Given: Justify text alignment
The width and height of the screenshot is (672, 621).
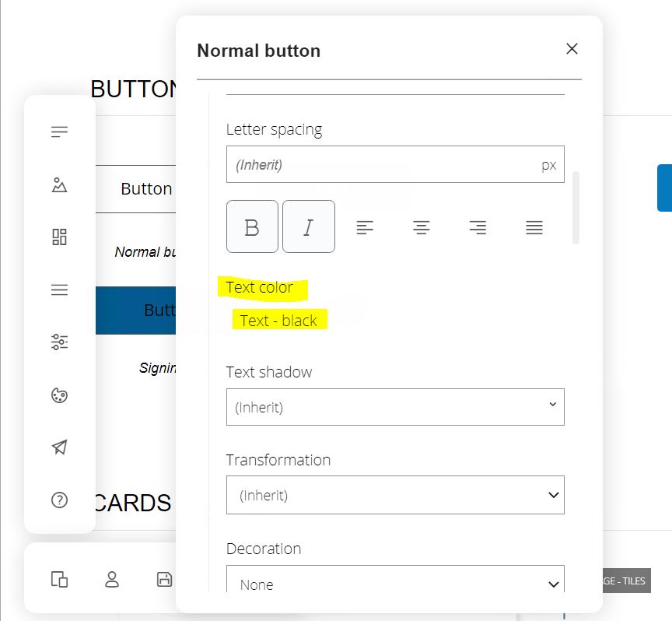Looking at the screenshot, I should (534, 227).
